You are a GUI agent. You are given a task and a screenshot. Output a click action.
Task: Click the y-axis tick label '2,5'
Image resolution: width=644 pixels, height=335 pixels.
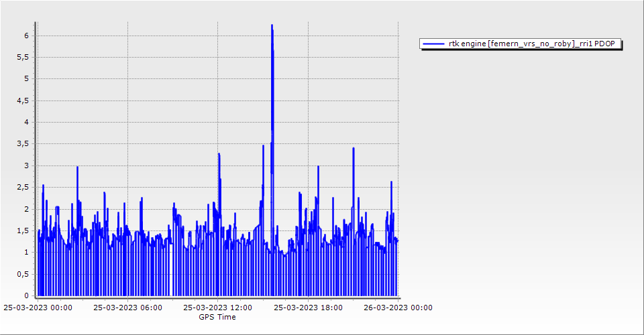(x=23, y=187)
